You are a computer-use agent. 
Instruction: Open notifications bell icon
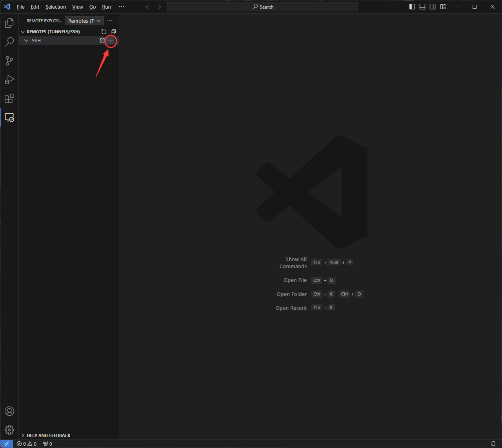pos(493,444)
